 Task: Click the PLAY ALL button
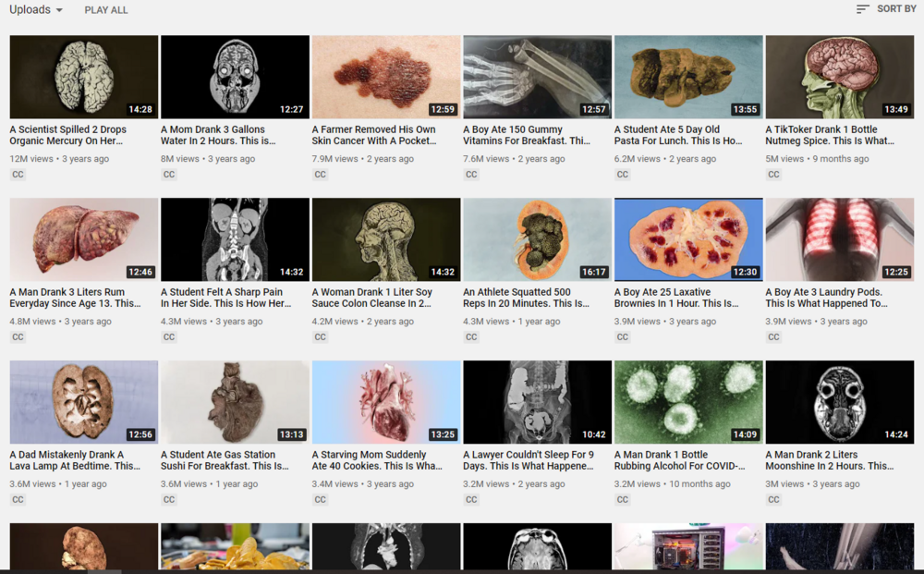pos(106,10)
